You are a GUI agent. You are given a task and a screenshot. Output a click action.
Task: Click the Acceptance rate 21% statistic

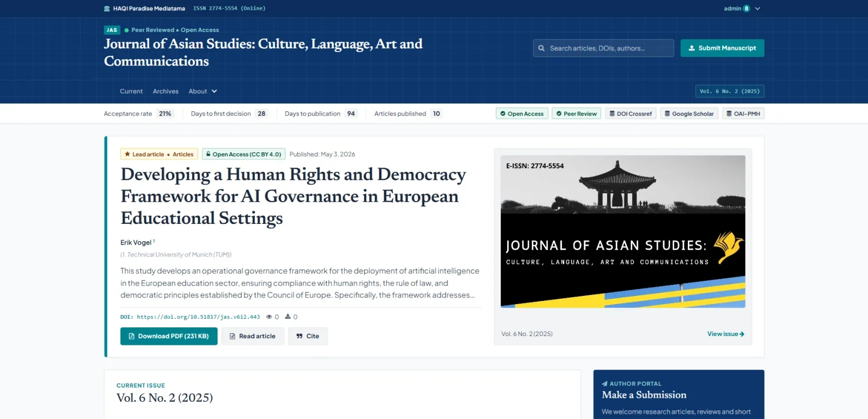click(139, 114)
